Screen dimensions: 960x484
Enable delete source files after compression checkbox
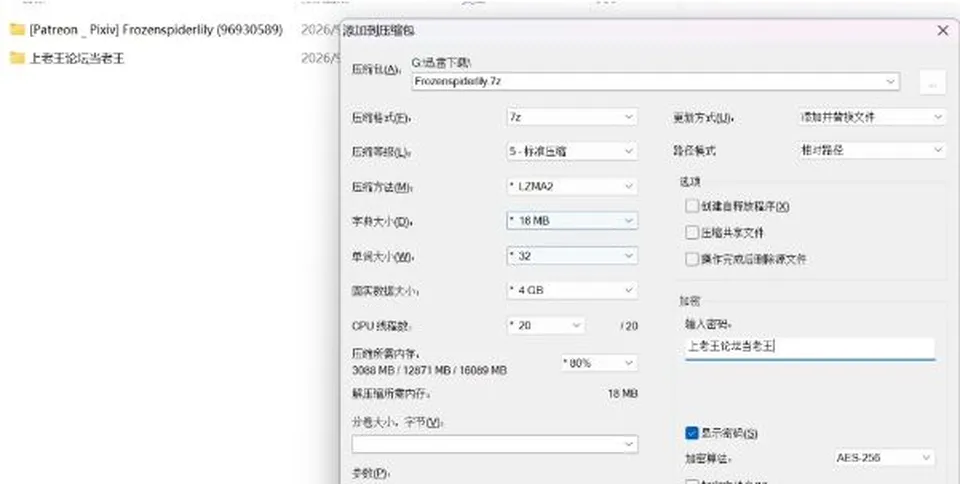point(692,259)
